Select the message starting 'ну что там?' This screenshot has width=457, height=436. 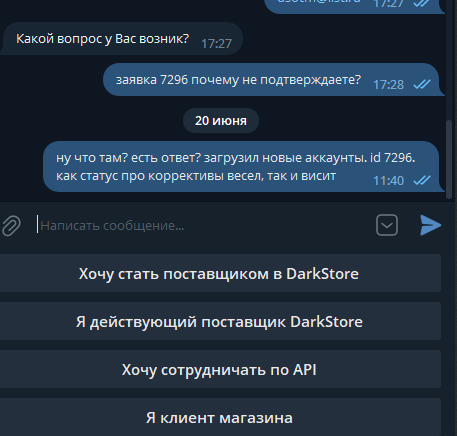pos(244,166)
